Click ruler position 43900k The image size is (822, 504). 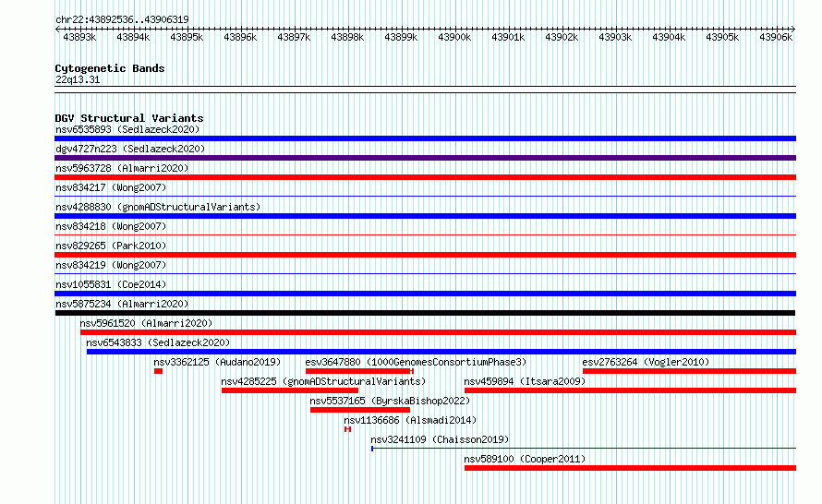454,38
